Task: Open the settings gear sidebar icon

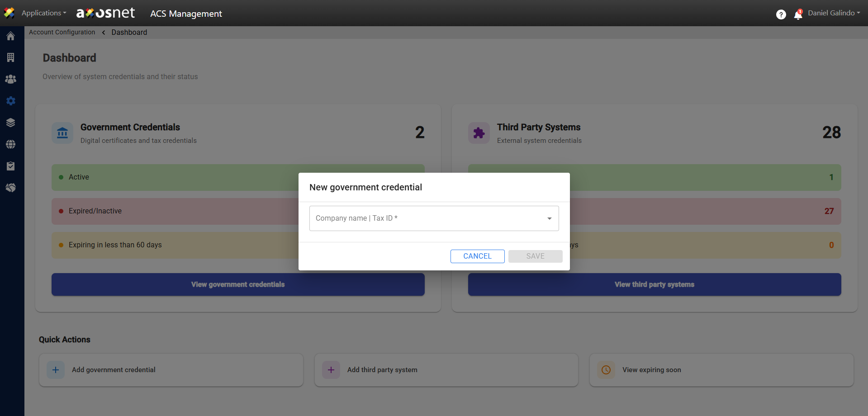Action: coord(11,101)
